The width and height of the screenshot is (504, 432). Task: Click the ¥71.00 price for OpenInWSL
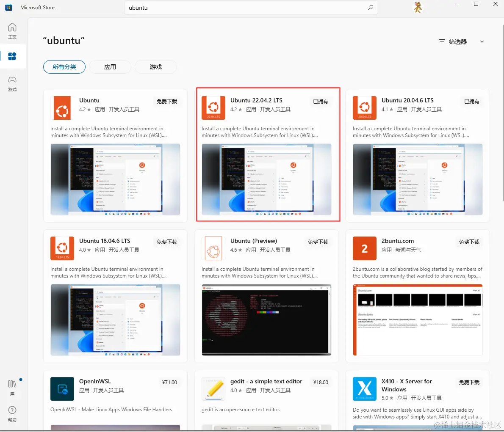coord(169,382)
